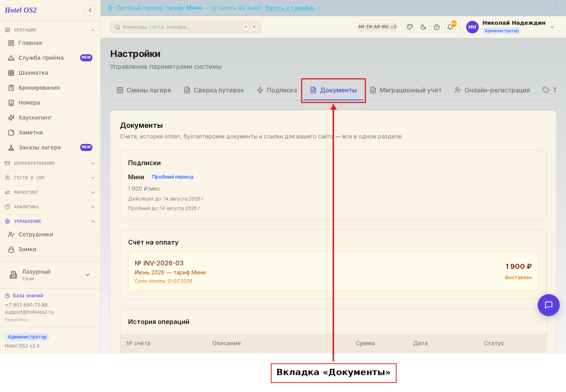Screen dimensions: 566x392
Task: Click the Пробный период badge
Action: [x=173, y=177]
